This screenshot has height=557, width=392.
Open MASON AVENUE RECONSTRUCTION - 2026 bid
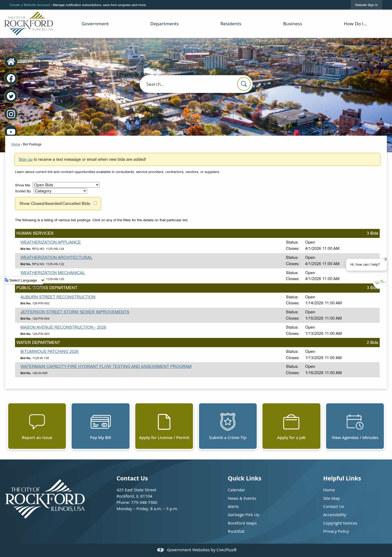63,327
